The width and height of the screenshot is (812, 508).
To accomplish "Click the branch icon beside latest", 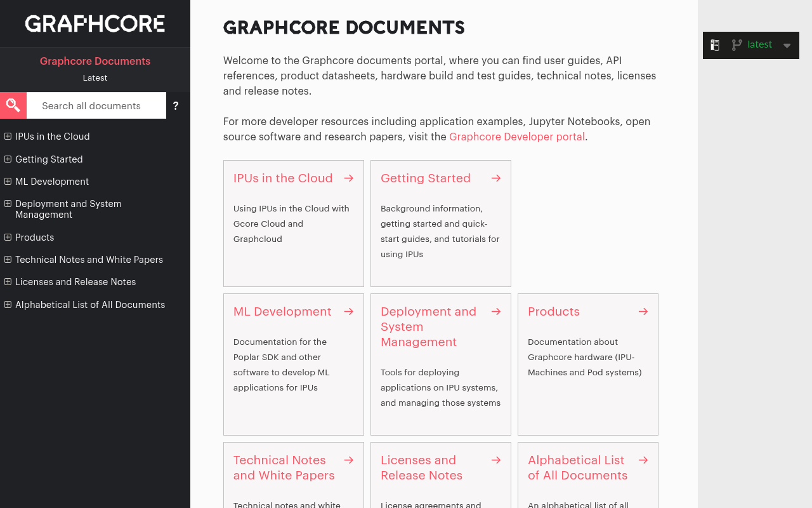I will point(737,45).
